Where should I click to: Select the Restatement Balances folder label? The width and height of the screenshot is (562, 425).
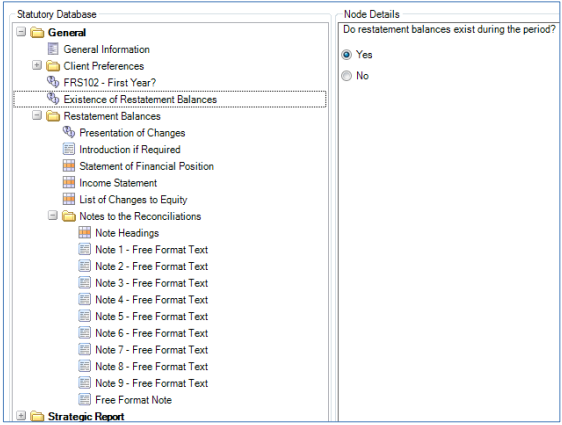[x=112, y=116]
